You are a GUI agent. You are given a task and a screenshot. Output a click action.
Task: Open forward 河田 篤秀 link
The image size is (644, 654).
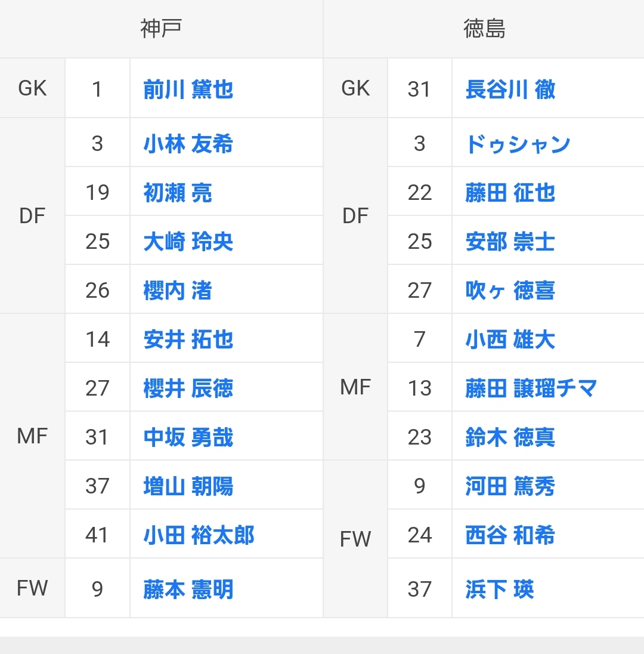click(510, 486)
